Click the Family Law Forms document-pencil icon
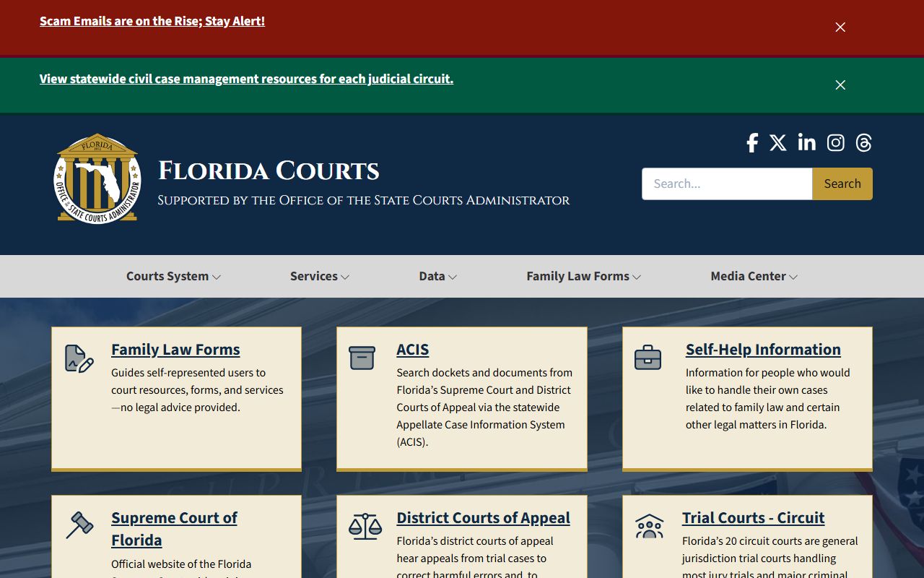Viewport: 924px width, 578px height. [x=79, y=358]
